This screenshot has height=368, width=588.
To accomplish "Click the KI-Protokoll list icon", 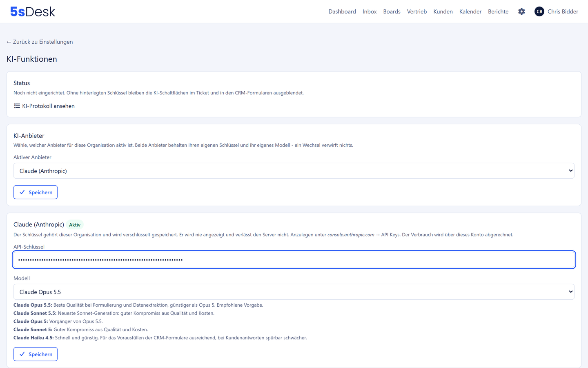I will (x=17, y=106).
